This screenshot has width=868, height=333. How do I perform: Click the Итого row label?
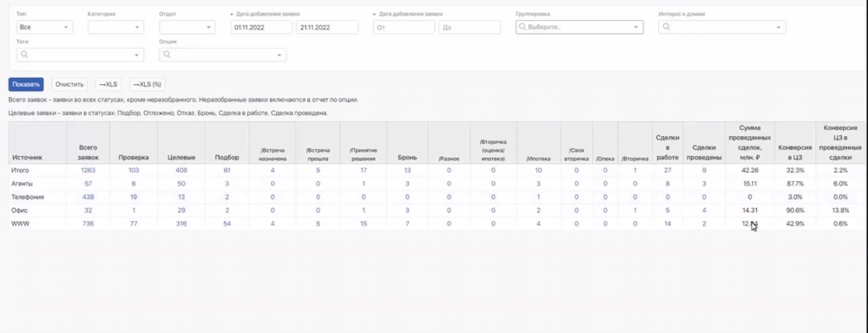(20, 170)
